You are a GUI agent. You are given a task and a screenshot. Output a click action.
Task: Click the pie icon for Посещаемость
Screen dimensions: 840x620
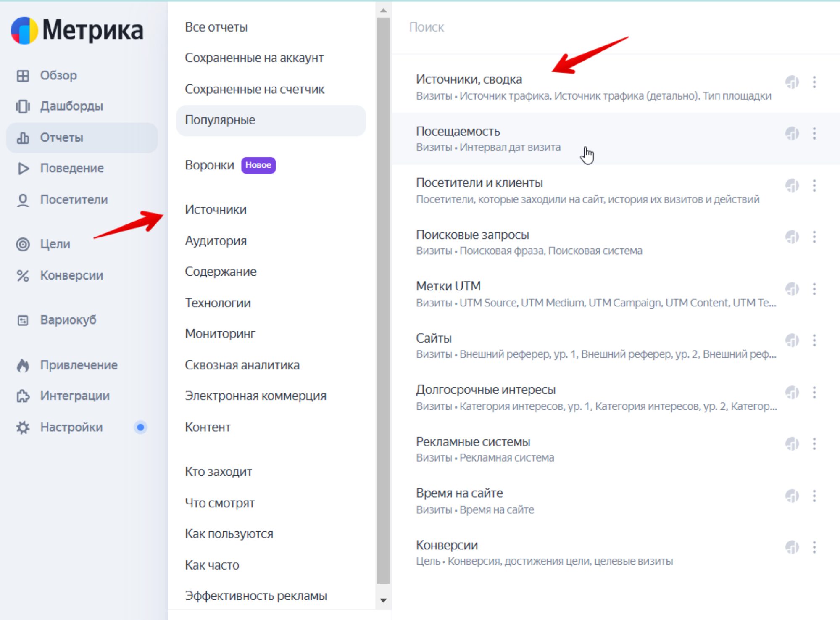point(792,134)
